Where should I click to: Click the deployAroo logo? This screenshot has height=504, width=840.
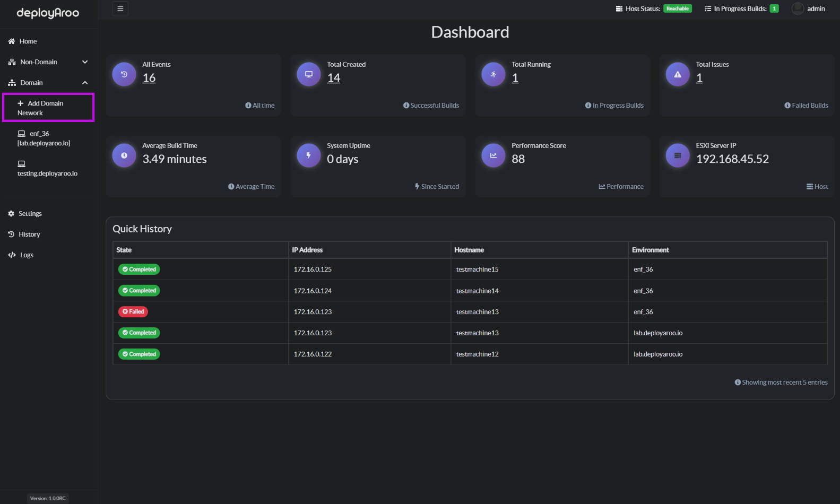(x=48, y=13)
